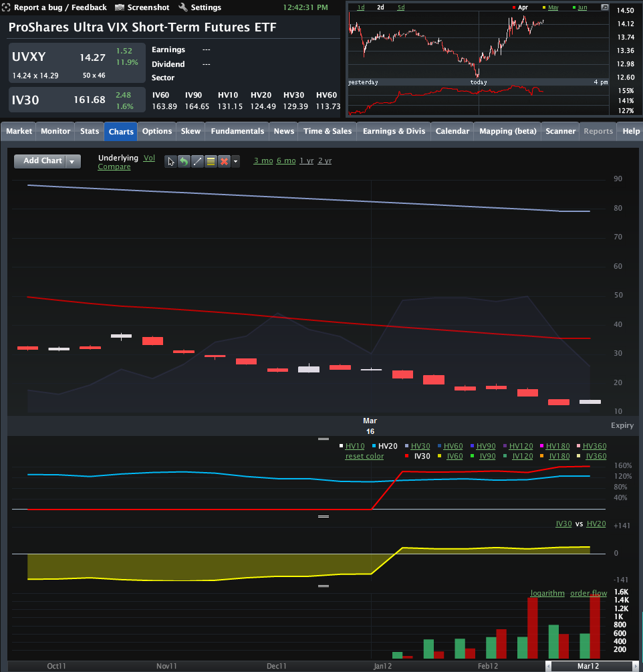Viewport: 643px width, 672px height.
Task: Toggle logarithm scale on volume chart
Action: click(547, 593)
